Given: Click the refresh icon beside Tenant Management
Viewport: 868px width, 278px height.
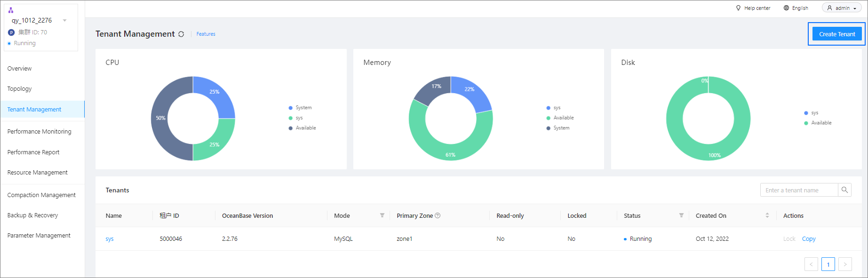Looking at the screenshot, I should (181, 34).
